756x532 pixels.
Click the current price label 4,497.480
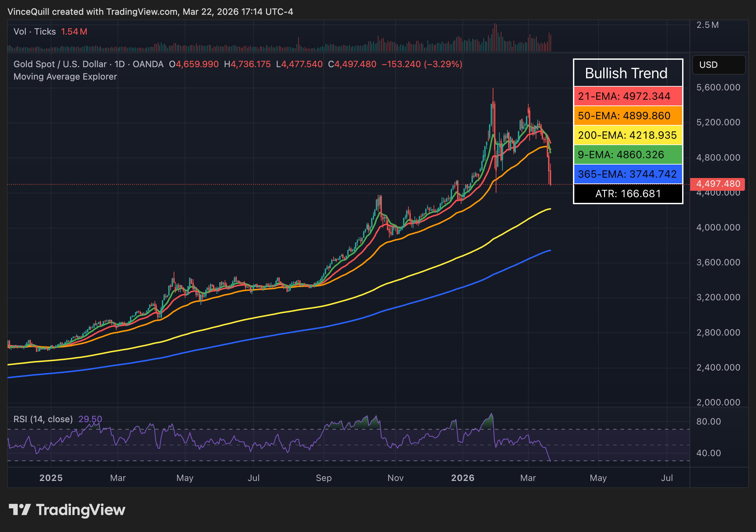718,184
